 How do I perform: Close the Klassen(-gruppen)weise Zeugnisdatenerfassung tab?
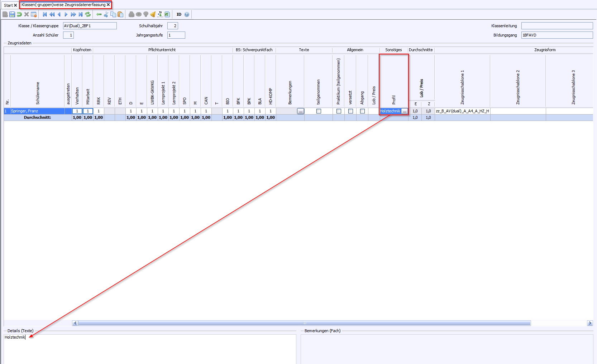coord(108,5)
